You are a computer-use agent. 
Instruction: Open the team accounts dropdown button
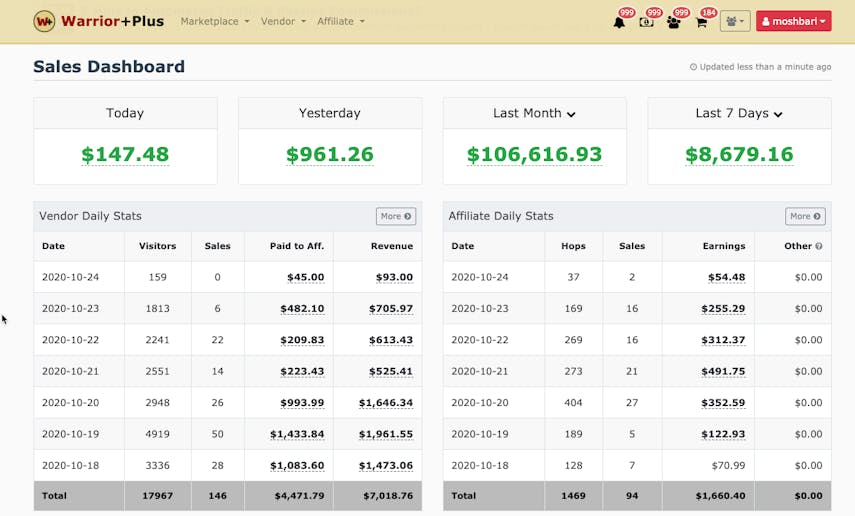pyautogui.click(x=734, y=21)
